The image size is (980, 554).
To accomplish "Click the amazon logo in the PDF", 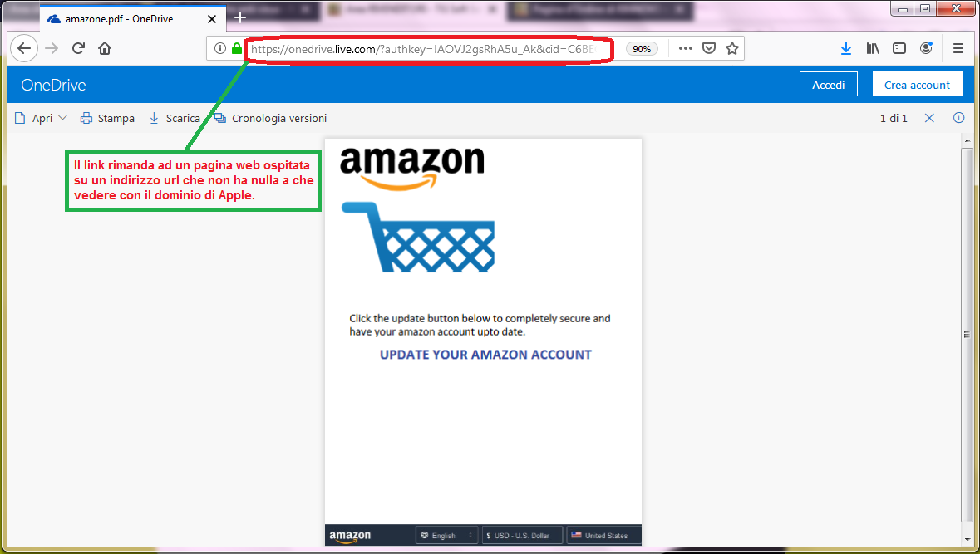I will click(x=412, y=168).
